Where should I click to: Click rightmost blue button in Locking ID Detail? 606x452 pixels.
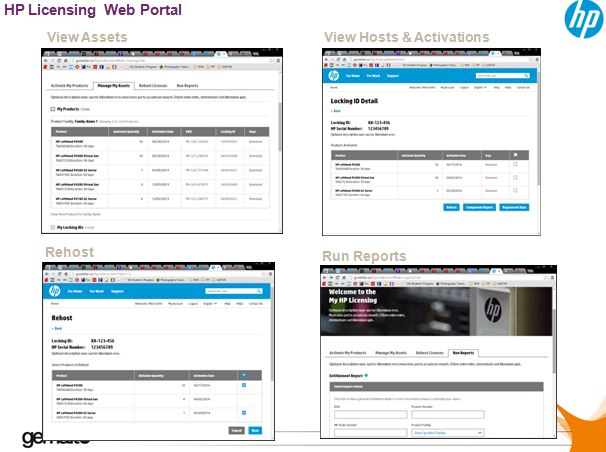coord(514,207)
